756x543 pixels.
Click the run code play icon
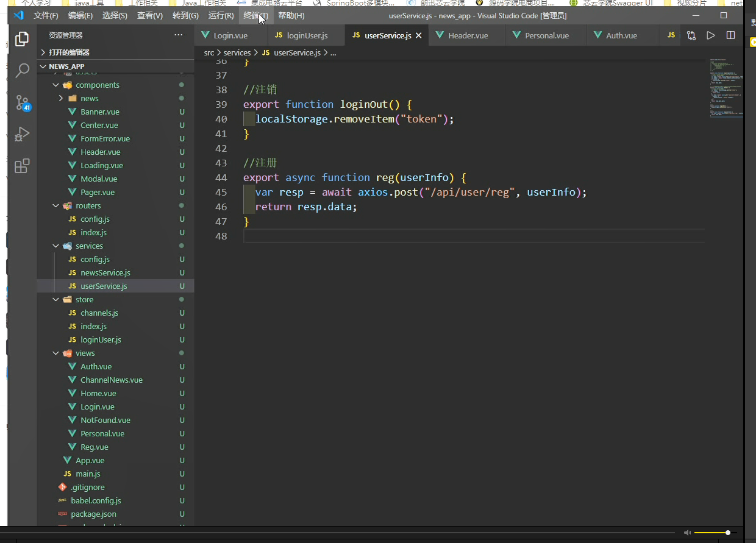coord(710,35)
